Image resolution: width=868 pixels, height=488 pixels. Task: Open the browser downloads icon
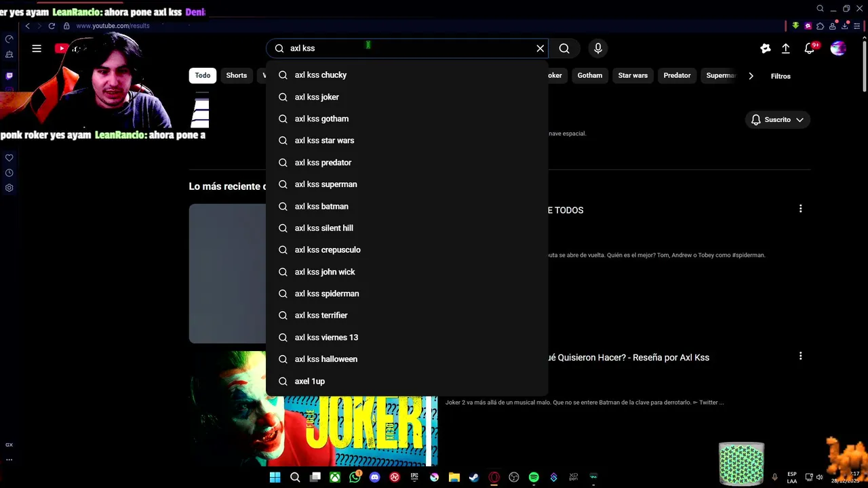pos(844,26)
